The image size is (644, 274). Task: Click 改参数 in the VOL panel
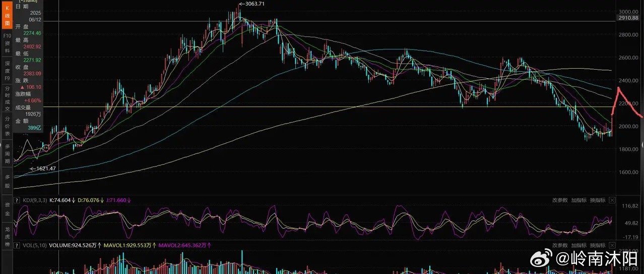point(560,245)
